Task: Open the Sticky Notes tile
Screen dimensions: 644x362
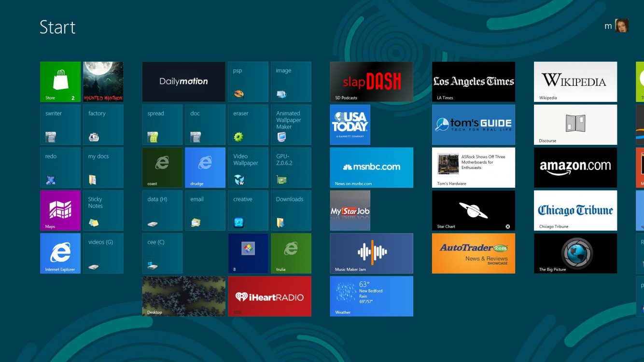Action: pos(103,210)
